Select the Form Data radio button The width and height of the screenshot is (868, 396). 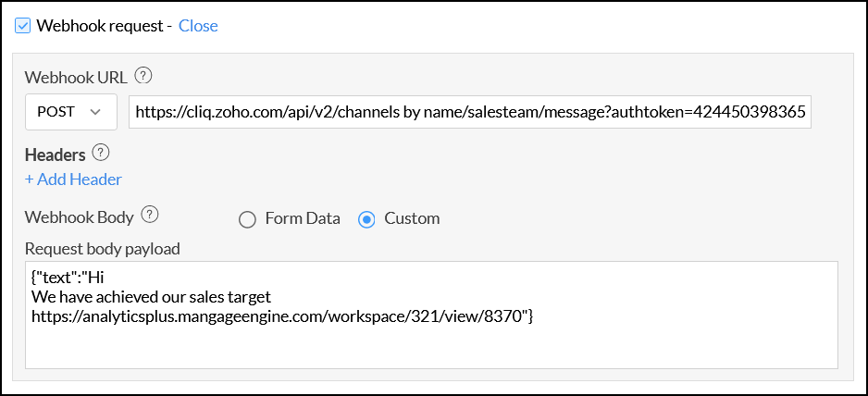click(247, 219)
